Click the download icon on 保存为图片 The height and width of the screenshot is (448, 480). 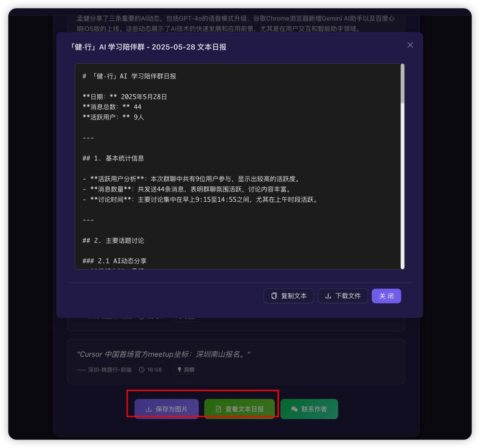[x=149, y=409]
